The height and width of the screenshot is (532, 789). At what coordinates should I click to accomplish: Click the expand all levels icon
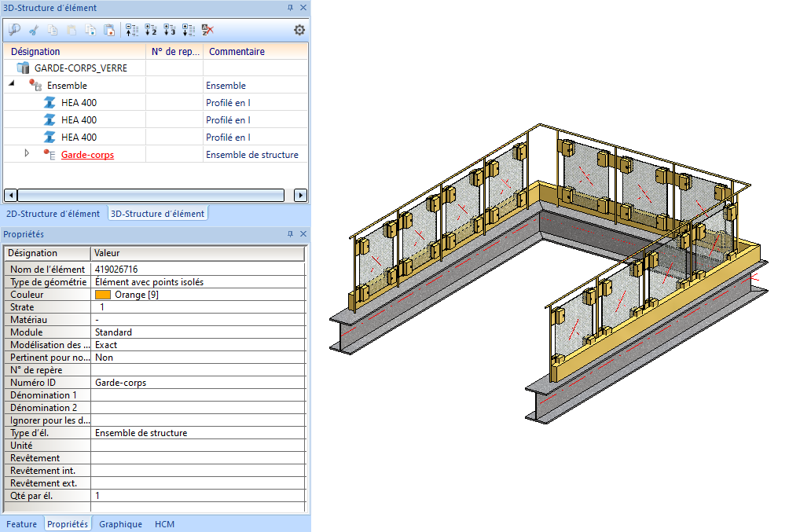[189, 30]
